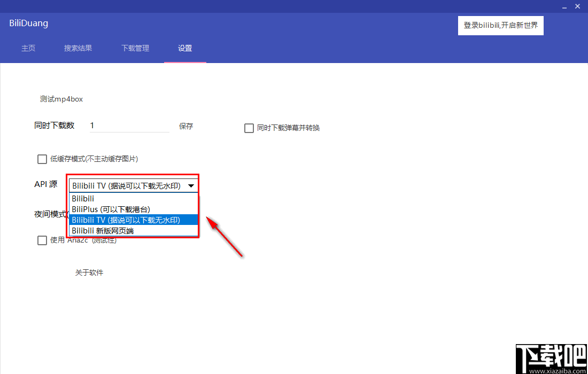Click the 同时下载数 input field
Viewport: 588px width, 374px height.
pos(128,125)
